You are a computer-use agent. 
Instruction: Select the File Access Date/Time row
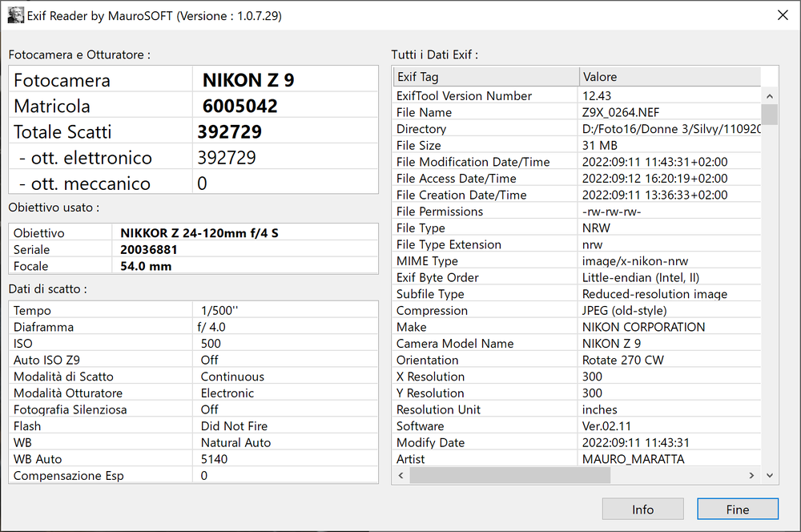click(577, 179)
